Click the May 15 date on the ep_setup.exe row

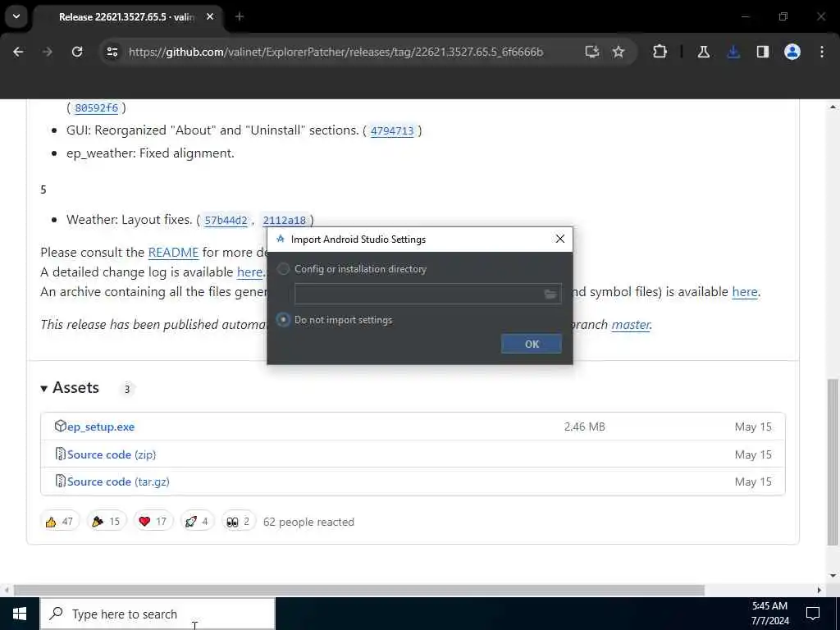(x=753, y=427)
